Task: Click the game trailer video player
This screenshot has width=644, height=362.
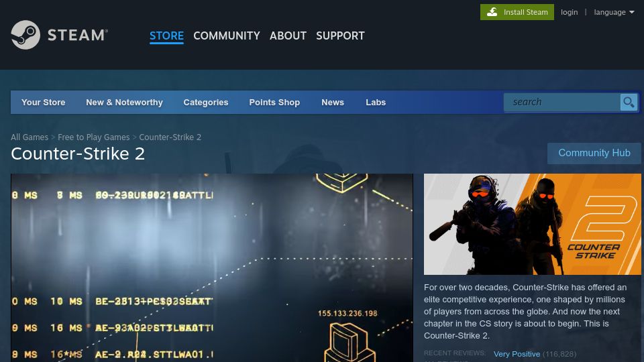Action: pos(211,267)
